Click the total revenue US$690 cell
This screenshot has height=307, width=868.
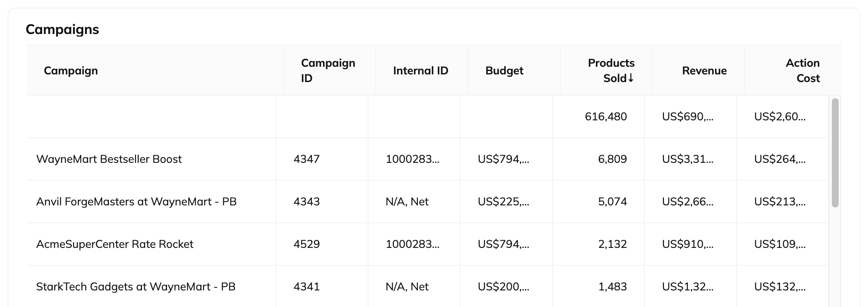687,117
